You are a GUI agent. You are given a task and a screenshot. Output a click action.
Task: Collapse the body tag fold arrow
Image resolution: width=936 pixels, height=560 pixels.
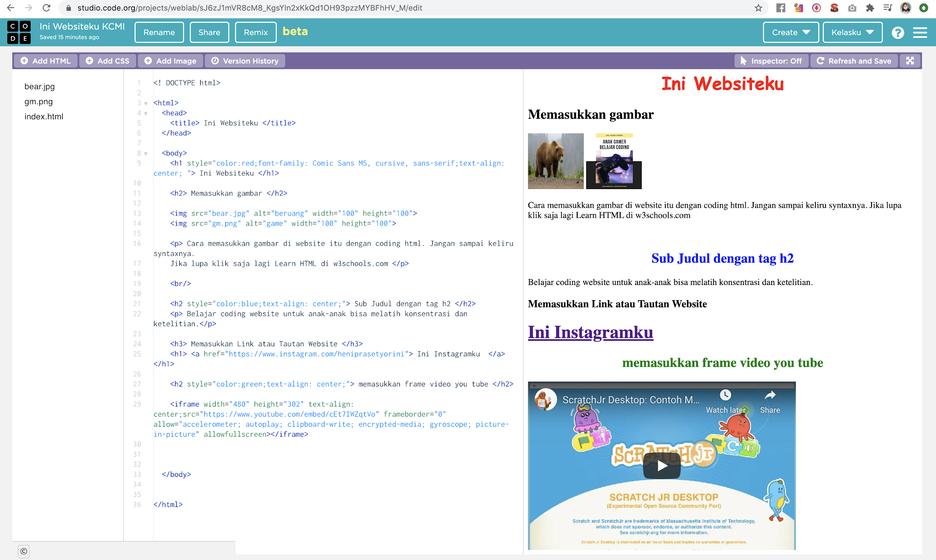(146, 153)
